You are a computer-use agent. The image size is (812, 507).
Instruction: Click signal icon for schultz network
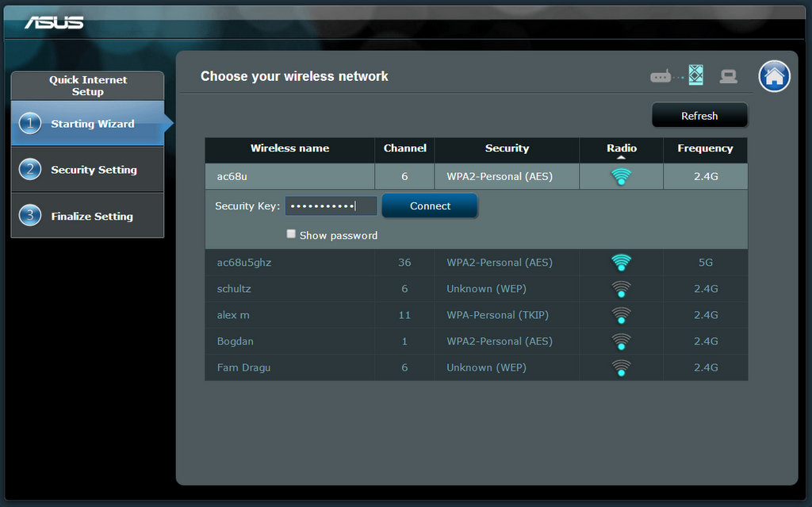621,289
